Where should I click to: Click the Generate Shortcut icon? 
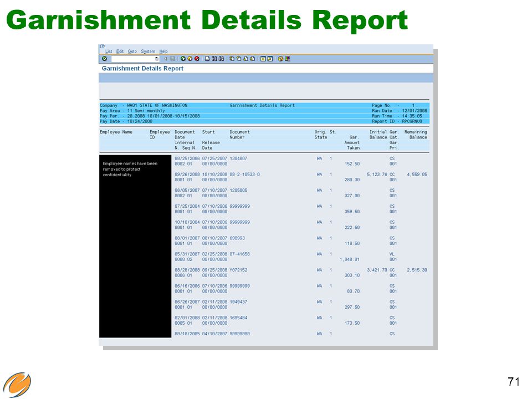click(x=270, y=59)
